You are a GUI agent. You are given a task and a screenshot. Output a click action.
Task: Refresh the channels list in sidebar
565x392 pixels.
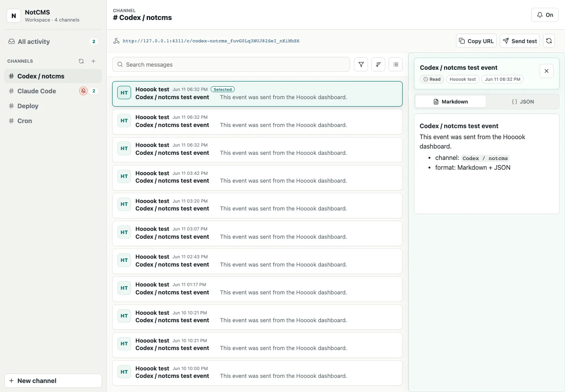(x=81, y=61)
